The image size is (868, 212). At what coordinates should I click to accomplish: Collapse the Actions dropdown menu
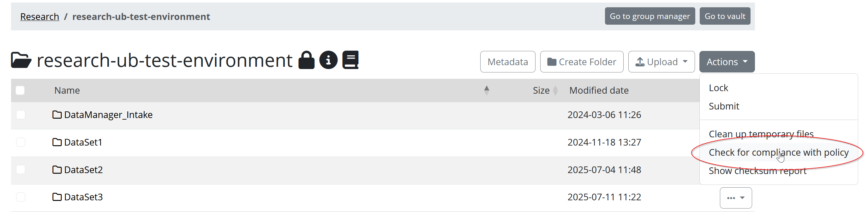point(727,62)
